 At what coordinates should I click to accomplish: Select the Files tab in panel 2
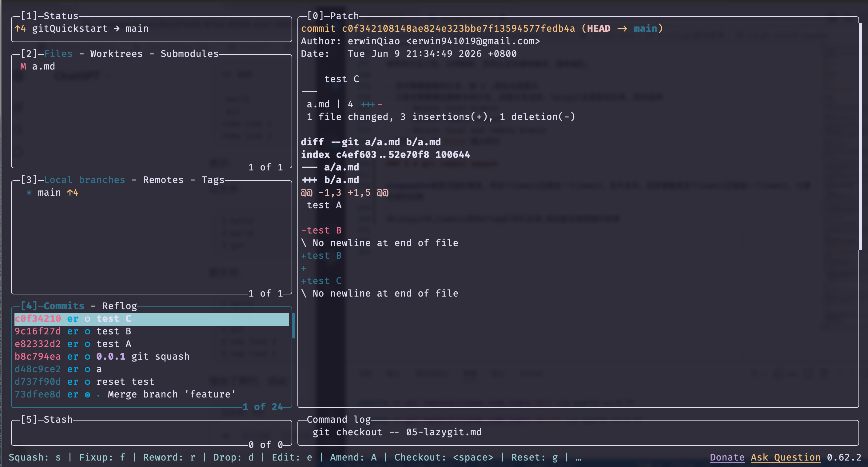coord(58,54)
